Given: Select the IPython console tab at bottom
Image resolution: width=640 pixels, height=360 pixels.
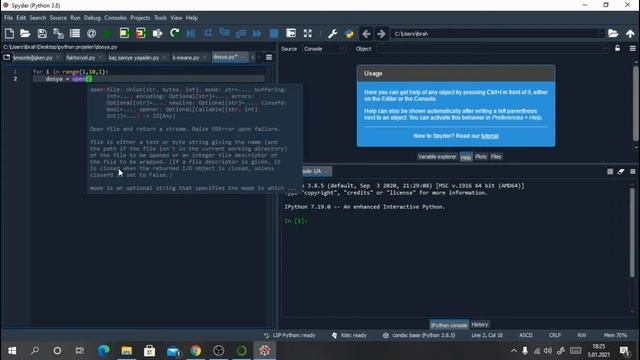Looking at the screenshot, I should click(x=449, y=325).
